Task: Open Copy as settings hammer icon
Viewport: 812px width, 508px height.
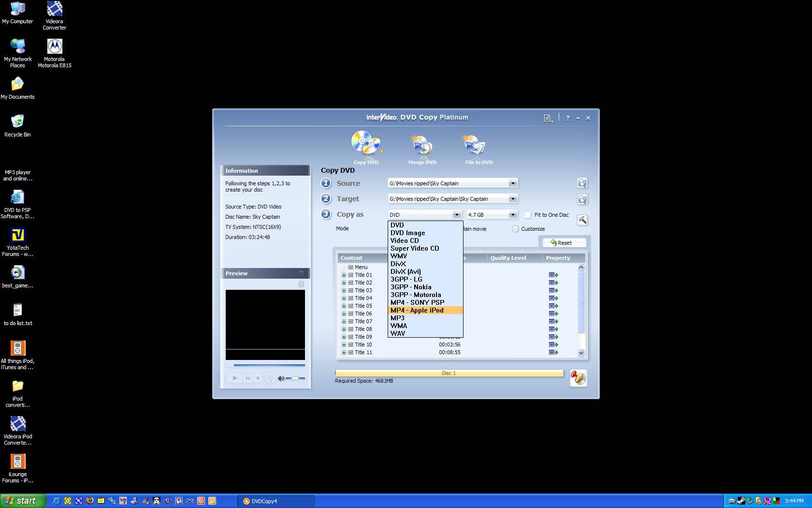Action: point(582,220)
